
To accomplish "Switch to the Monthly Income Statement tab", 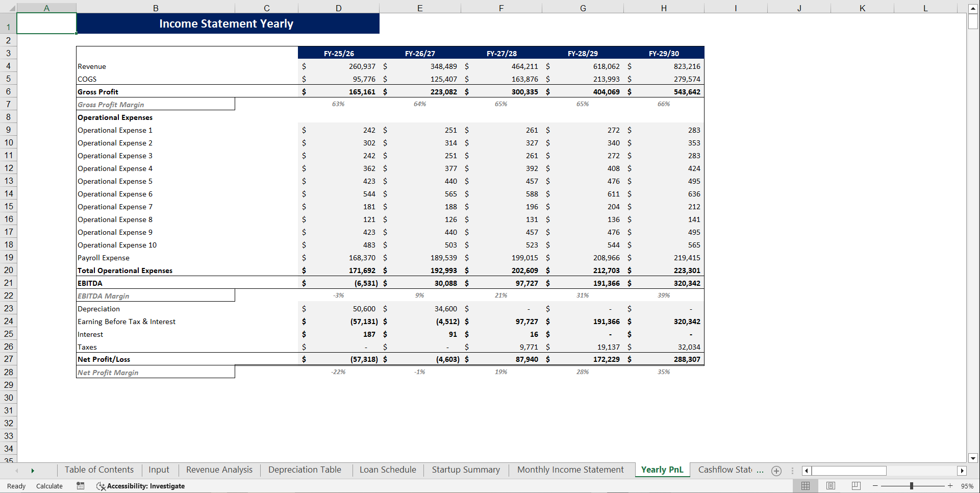I will coord(570,470).
